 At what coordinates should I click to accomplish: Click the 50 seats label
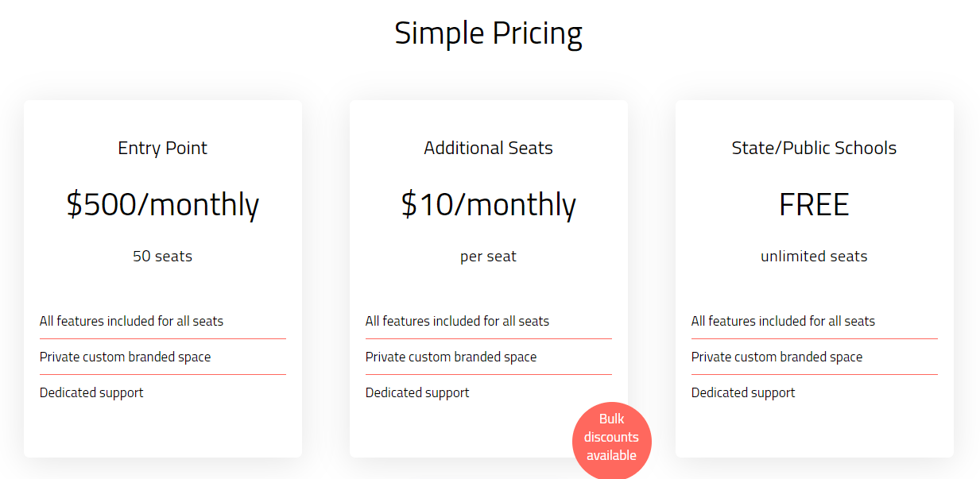(162, 256)
